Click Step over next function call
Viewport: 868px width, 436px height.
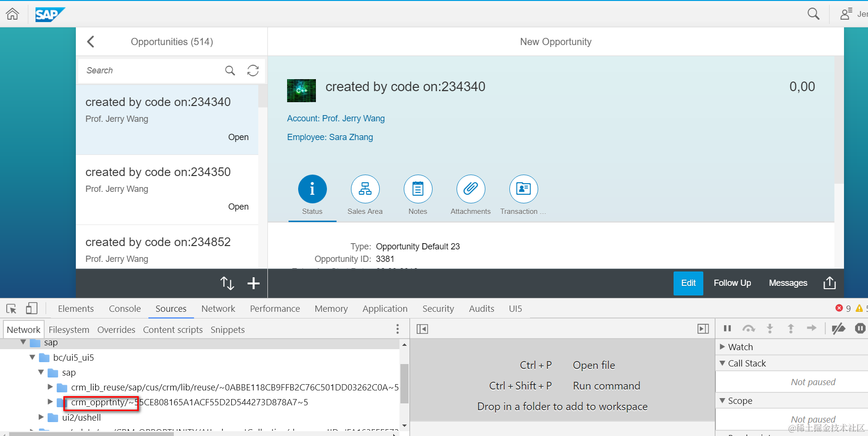(749, 329)
